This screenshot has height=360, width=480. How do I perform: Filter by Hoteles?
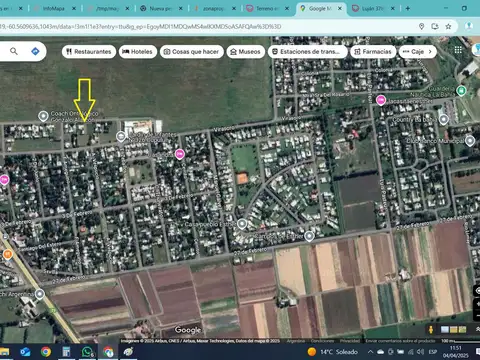138,52
